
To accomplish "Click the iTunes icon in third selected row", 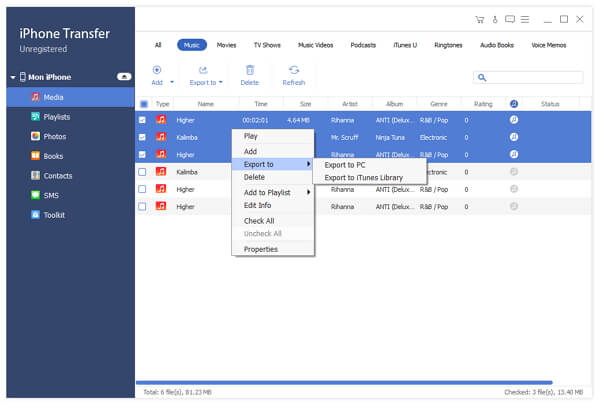I will tap(514, 154).
